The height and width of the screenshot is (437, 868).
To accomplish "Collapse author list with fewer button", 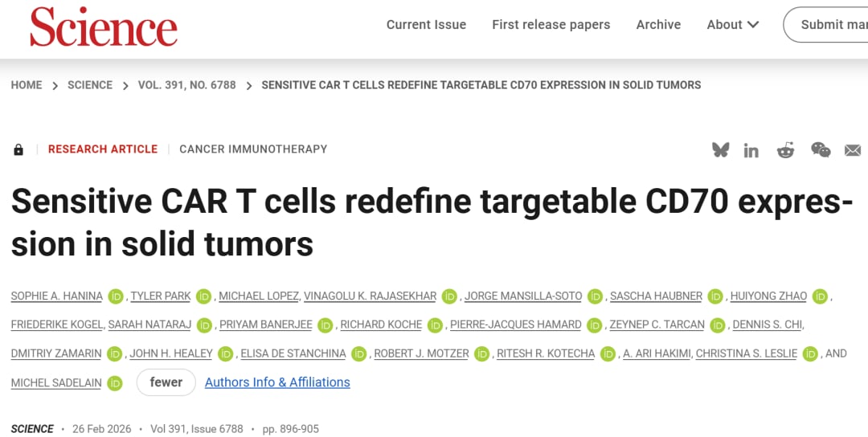I will [x=166, y=382].
